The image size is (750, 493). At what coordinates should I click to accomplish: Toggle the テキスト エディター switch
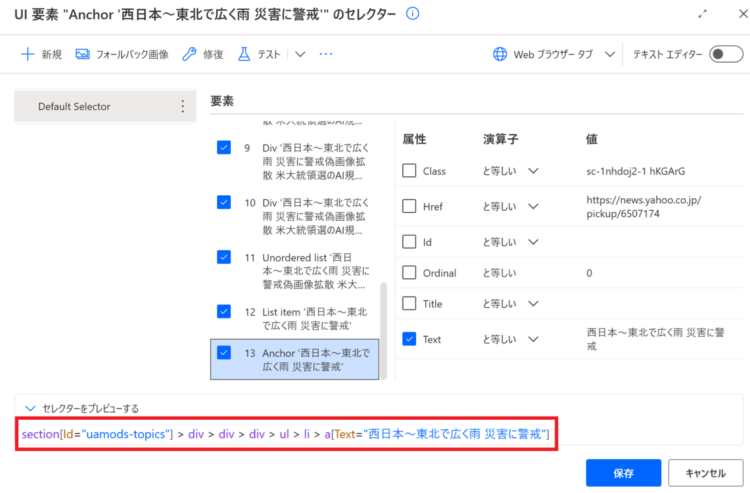click(x=726, y=54)
